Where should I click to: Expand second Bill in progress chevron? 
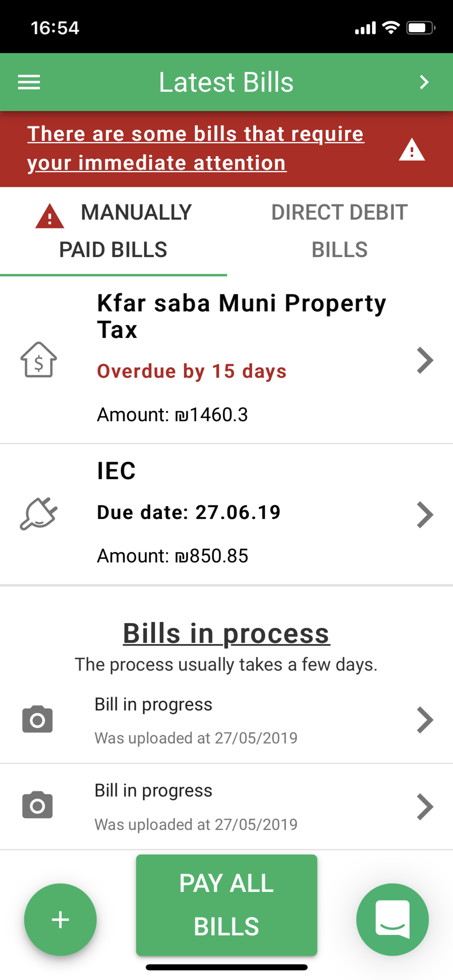pos(425,806)
